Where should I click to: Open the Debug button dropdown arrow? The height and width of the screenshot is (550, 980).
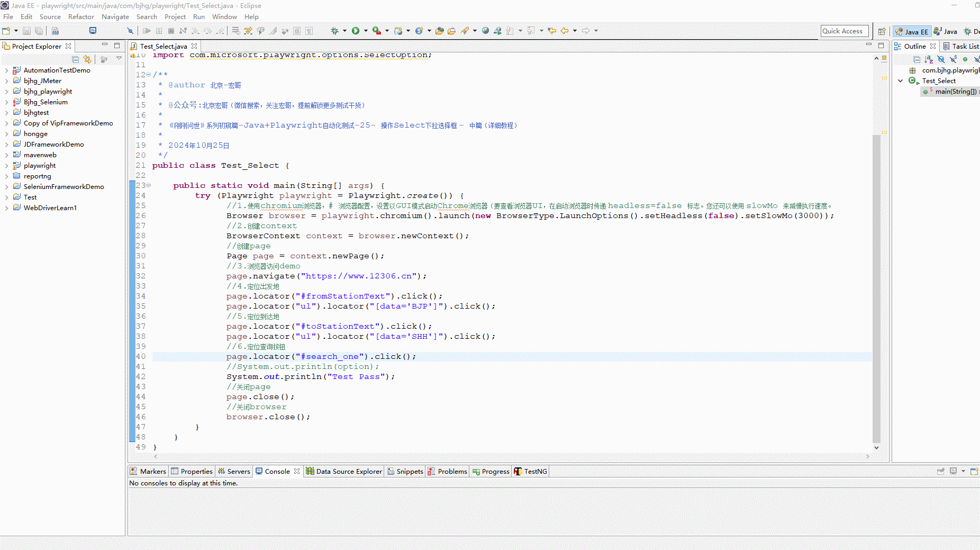pyautogui.click(x=344, y=31)
